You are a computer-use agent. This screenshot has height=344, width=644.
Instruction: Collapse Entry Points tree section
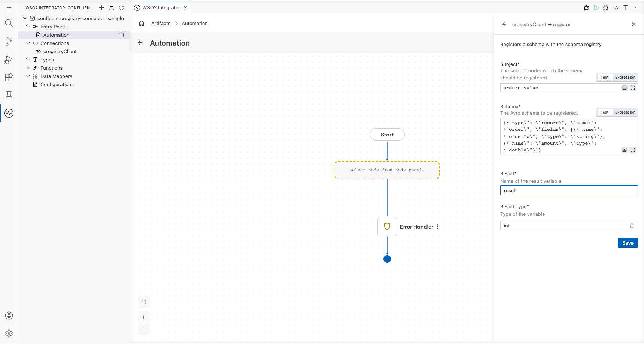[28, 27]
